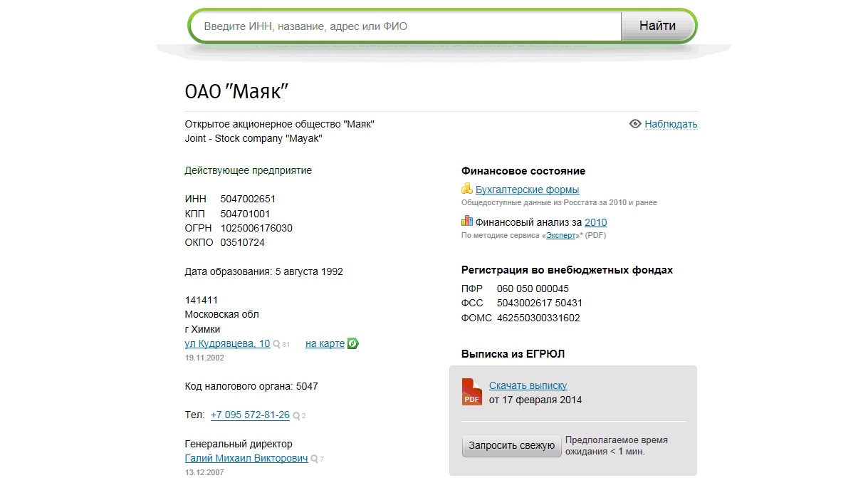Click the г Химки city text
This screenshot has width=868, height=478.
point(203,329)
